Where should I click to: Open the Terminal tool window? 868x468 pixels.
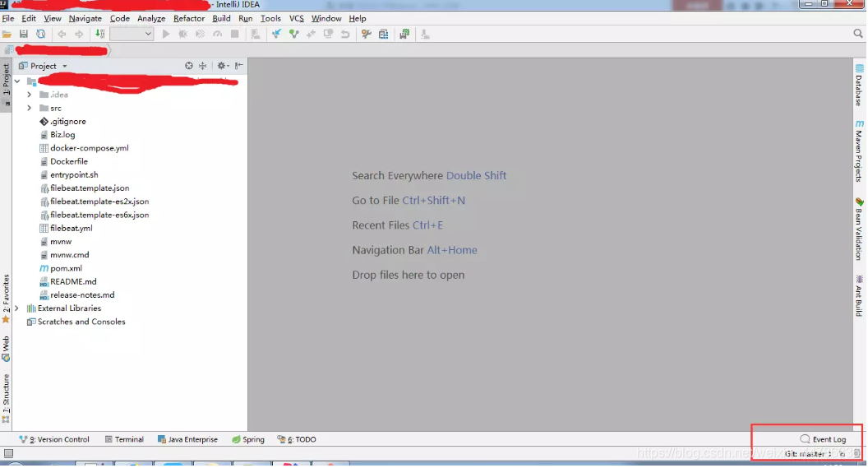pyautogui.click(x=124, y=440)
